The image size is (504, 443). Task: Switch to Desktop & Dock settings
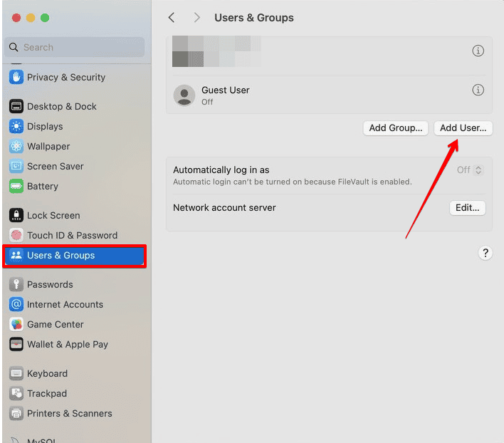(62, 106)
